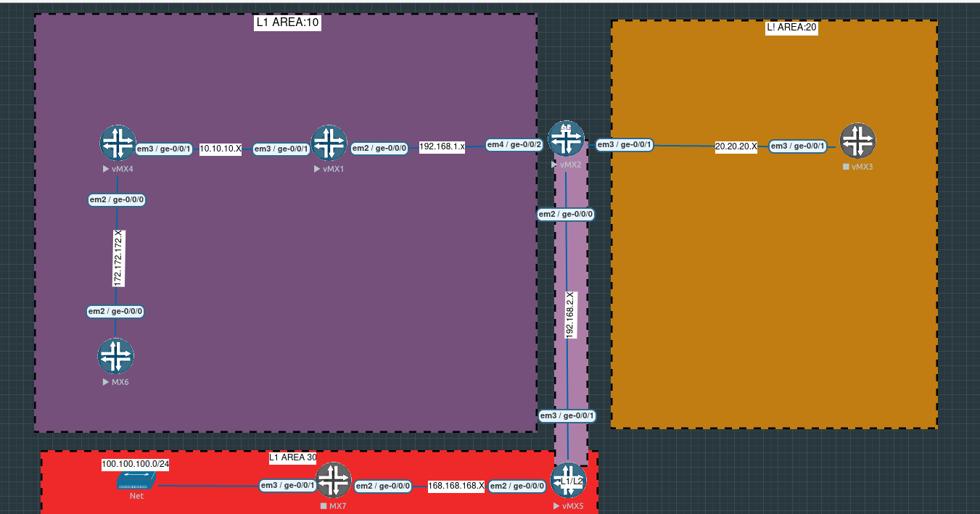980x514 pixels.
Task: Click the em4 / ge-0/0/2 interface badge
Action: [514, 144]
